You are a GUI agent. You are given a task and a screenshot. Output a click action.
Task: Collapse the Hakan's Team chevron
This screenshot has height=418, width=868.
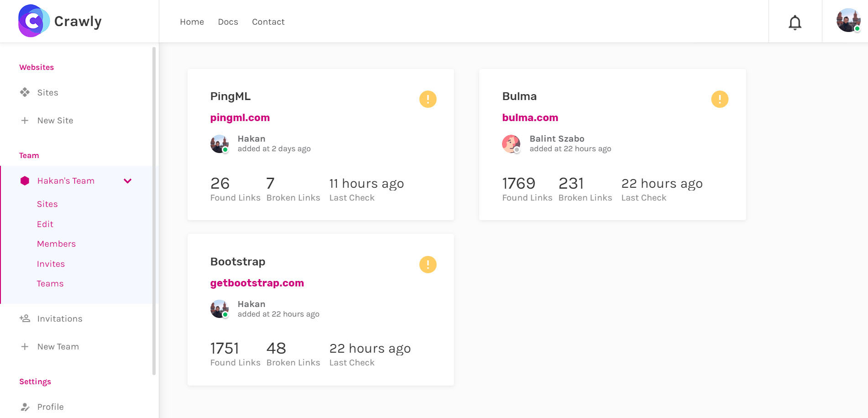click(x=128, y=181)
